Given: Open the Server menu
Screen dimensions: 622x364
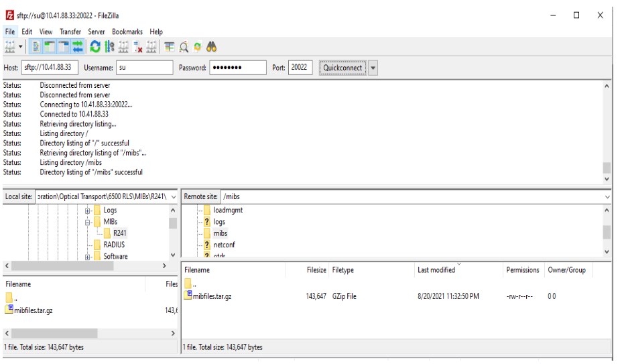Looking at the screenshot, I should click(97, 32).
